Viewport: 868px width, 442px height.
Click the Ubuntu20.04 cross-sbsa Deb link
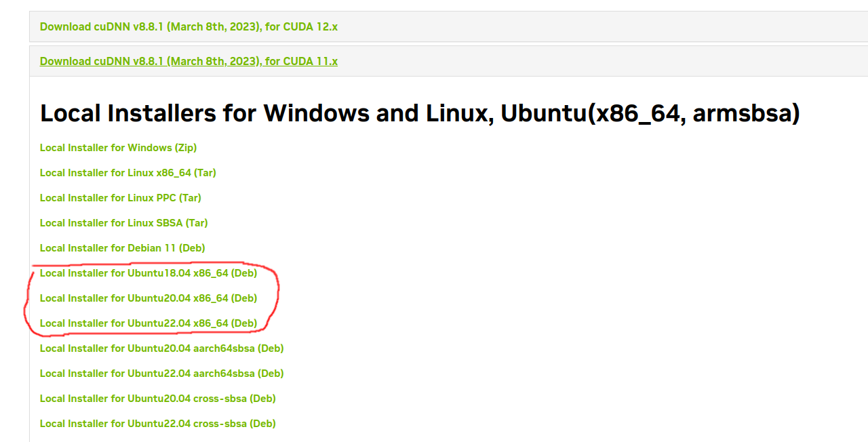[157, 398]
